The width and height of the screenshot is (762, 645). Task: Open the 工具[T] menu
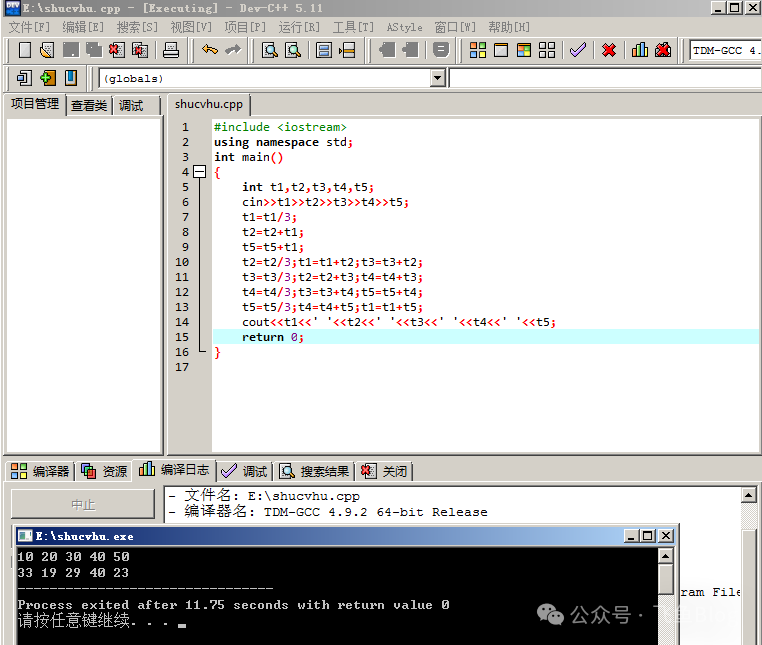click(353, 27)
